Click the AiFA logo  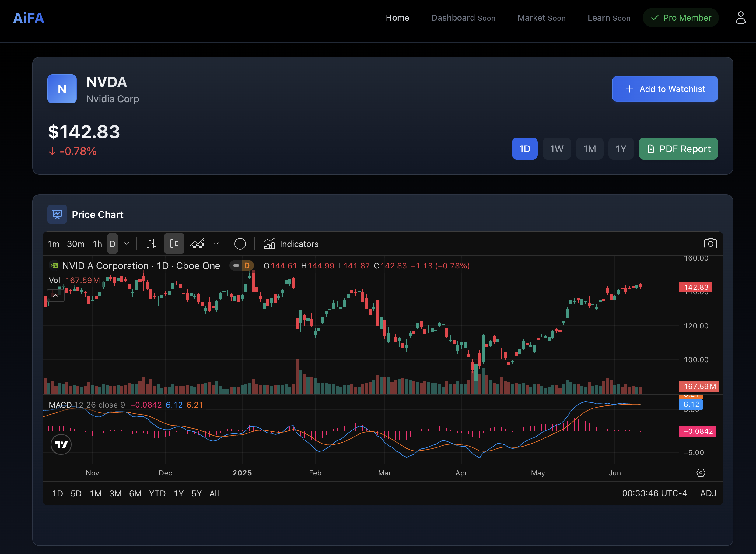(x=29, y=18)
